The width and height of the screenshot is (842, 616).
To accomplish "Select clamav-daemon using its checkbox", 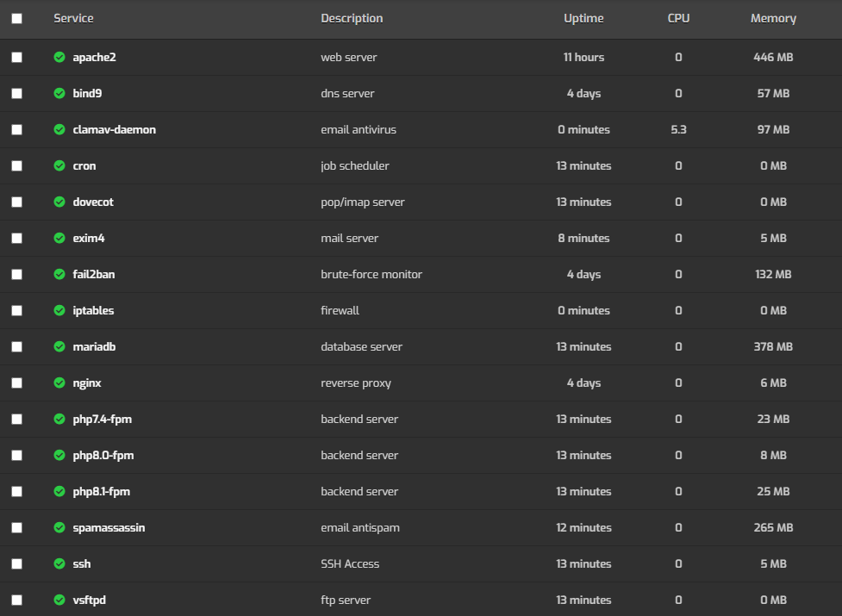I will click(16, 130).
